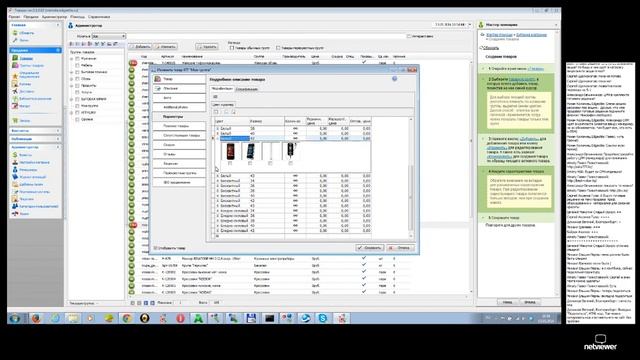Click the Изменить button above the list

pyautogui.click(x=165, y=47)
